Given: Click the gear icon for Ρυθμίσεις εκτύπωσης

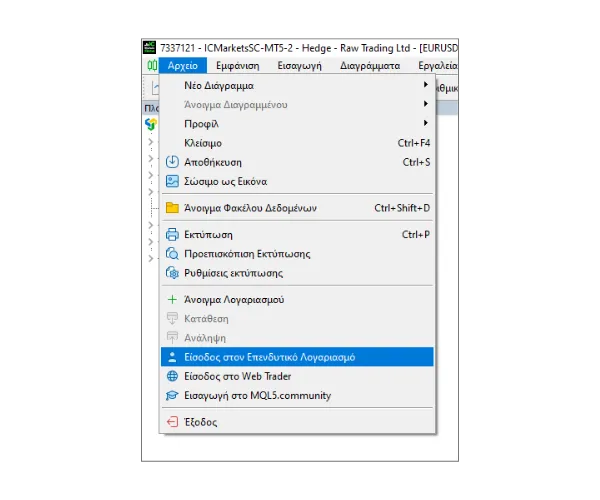Looking at the screenshot, I should click(172, 272).
